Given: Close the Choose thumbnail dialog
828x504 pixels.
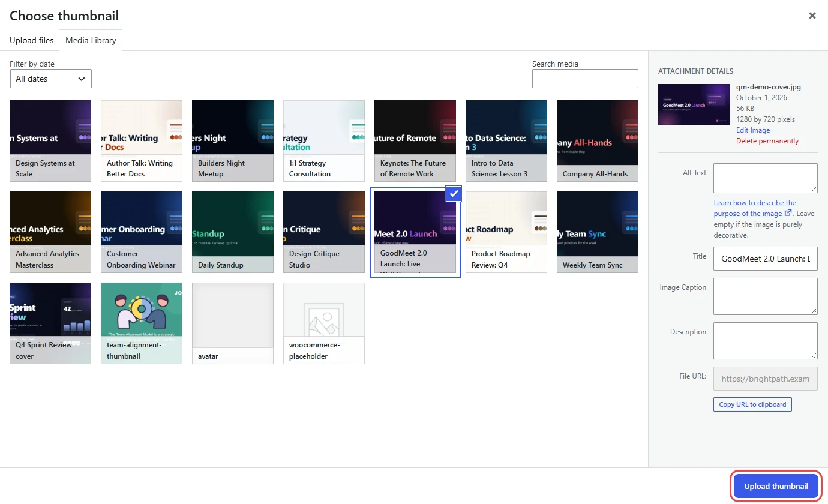Looking at the screenshot, I should [812, 16].
